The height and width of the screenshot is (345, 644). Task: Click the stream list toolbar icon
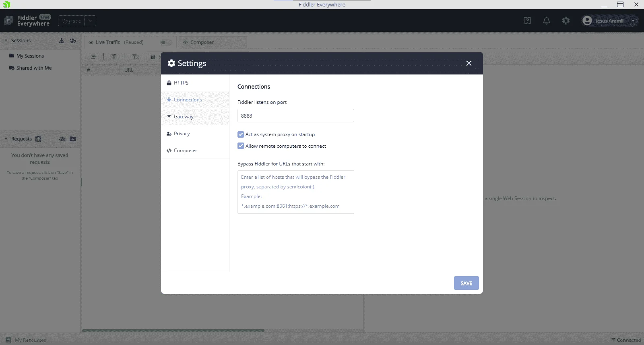coord(93,57)
